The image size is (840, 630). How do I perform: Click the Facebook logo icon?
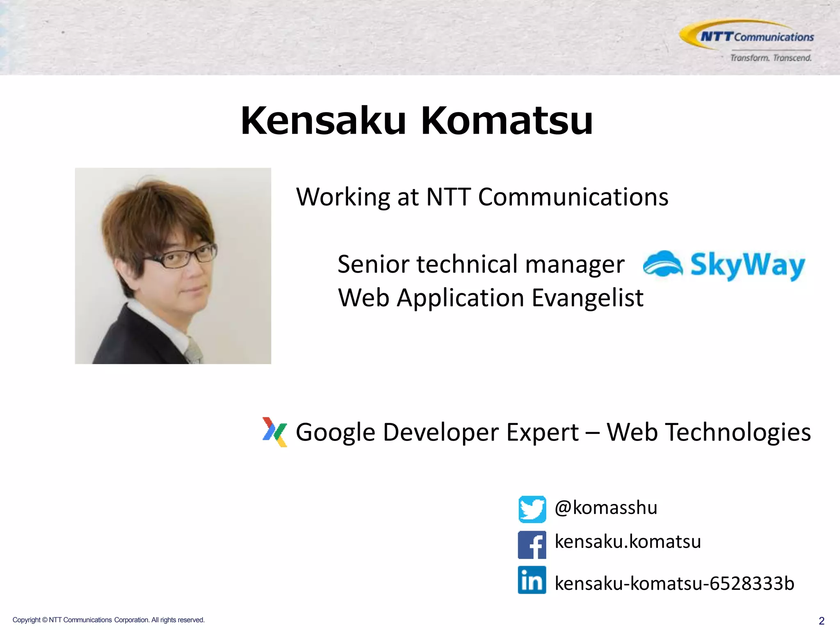(532, 545)
